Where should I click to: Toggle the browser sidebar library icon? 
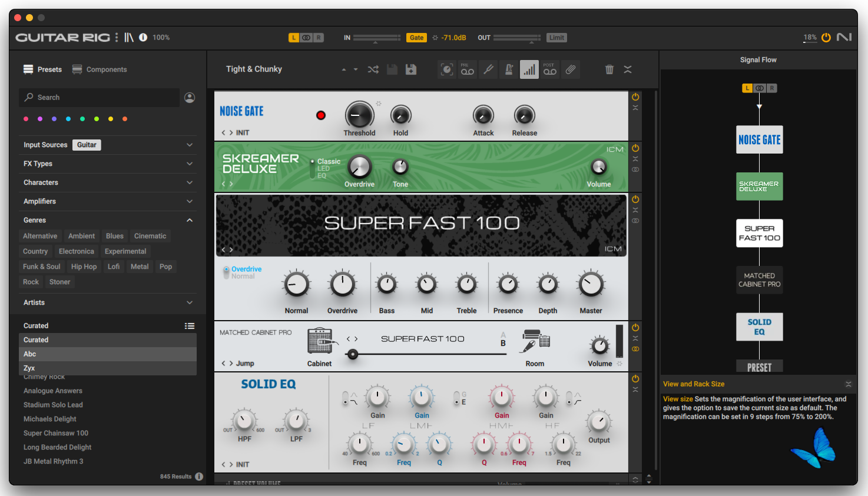129,37
